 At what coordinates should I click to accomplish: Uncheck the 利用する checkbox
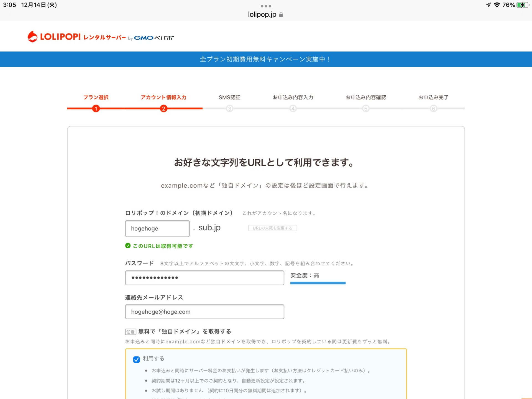click(136, 359)
